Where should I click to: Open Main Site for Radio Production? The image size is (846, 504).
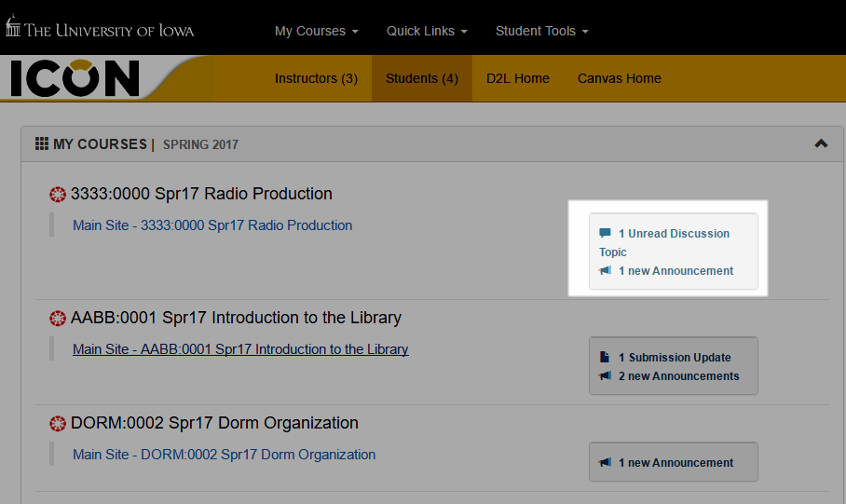pyautogui.click(x=212, y=225)
